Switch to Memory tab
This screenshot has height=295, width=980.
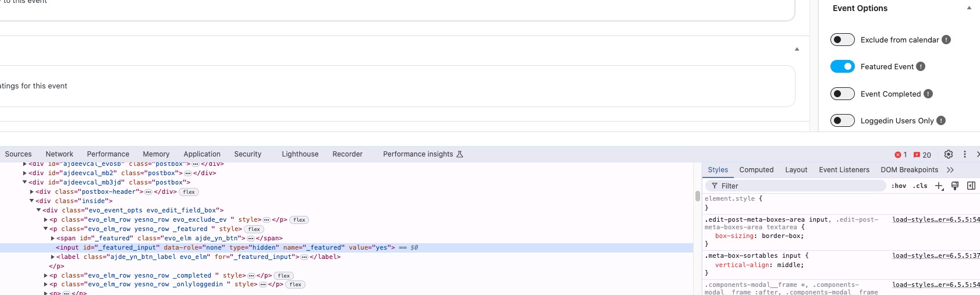coord(156,154)
